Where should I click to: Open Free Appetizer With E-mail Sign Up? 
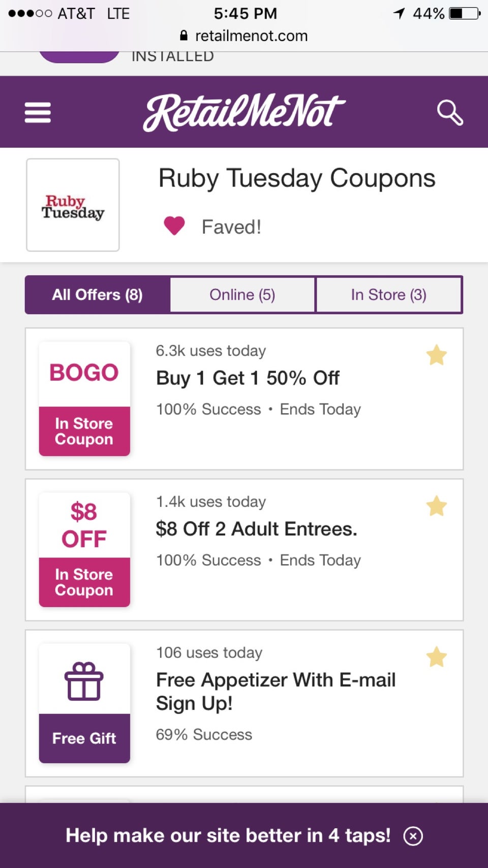(x=276, y=692)
